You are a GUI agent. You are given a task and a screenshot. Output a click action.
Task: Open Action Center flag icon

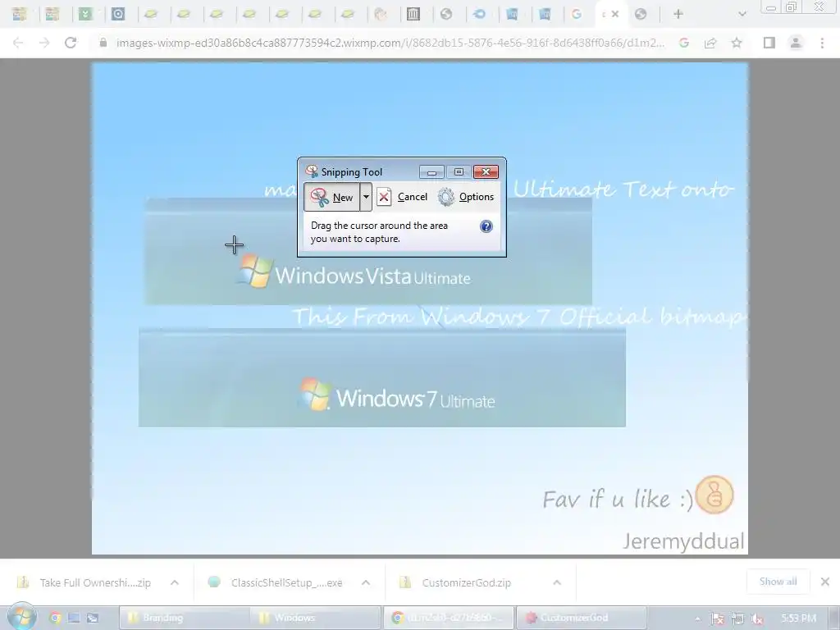(717, 619)
